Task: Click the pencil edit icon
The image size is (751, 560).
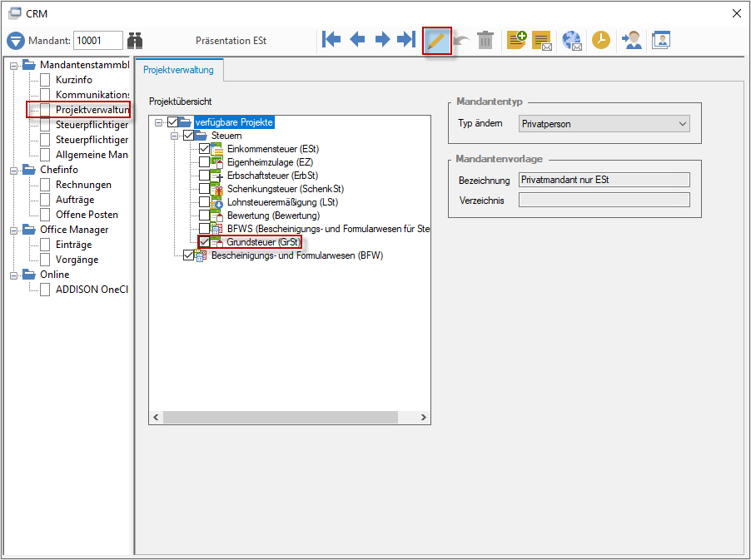Action: tap(437, 41)
